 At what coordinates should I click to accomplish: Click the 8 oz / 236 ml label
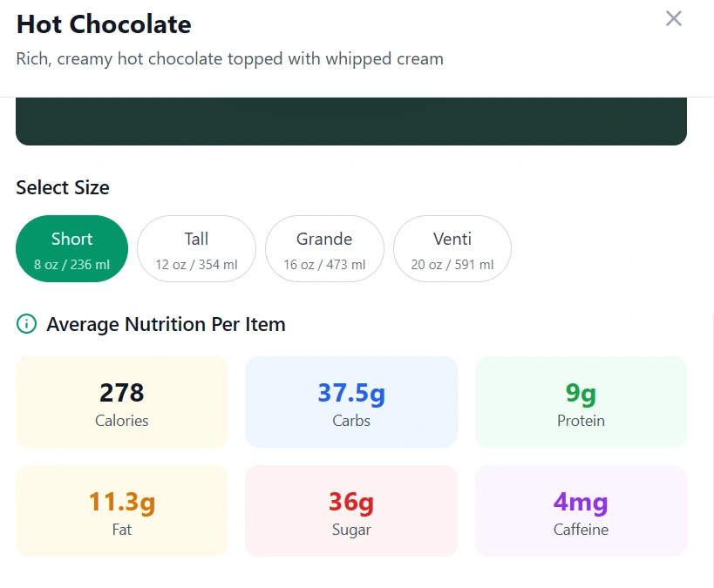[71, 264]
